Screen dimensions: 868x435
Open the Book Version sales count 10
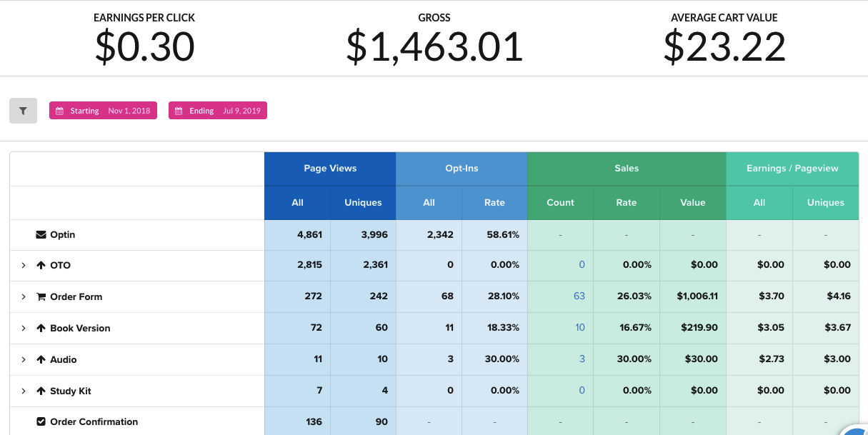point(579,328)
